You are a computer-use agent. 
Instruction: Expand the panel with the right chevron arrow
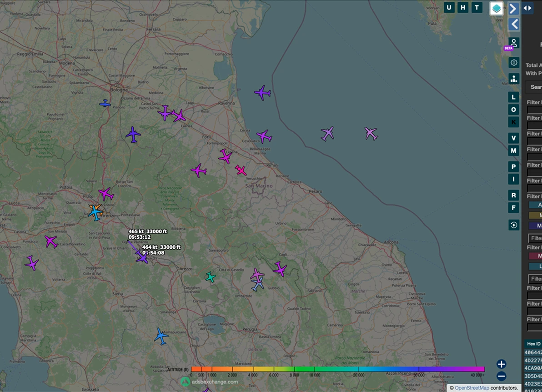(514, 8)
